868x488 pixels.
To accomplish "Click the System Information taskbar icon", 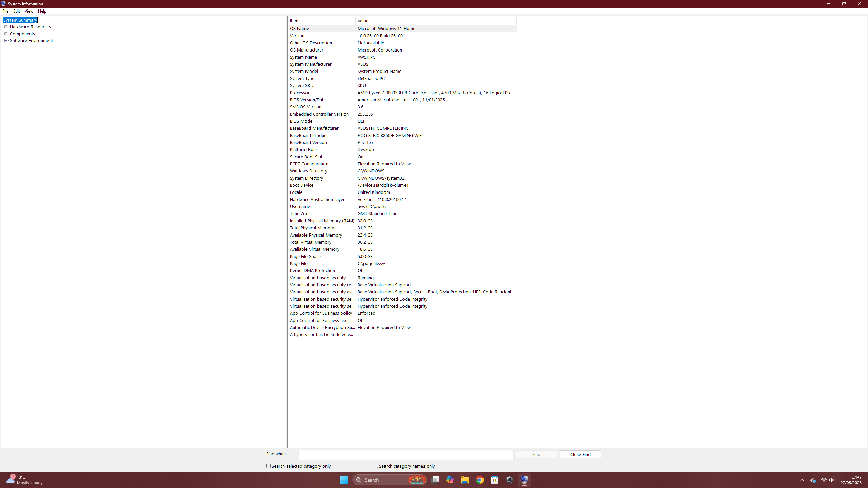I will [x=524, y=480].
